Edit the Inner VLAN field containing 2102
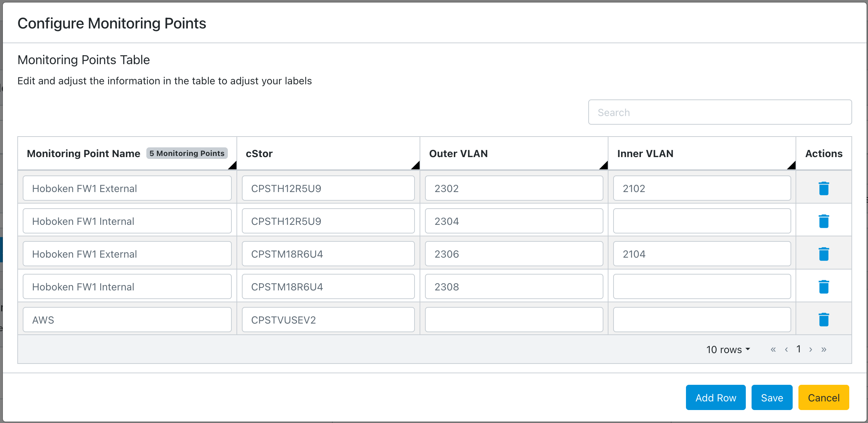868x423 pixels. (x=702, y=188)
